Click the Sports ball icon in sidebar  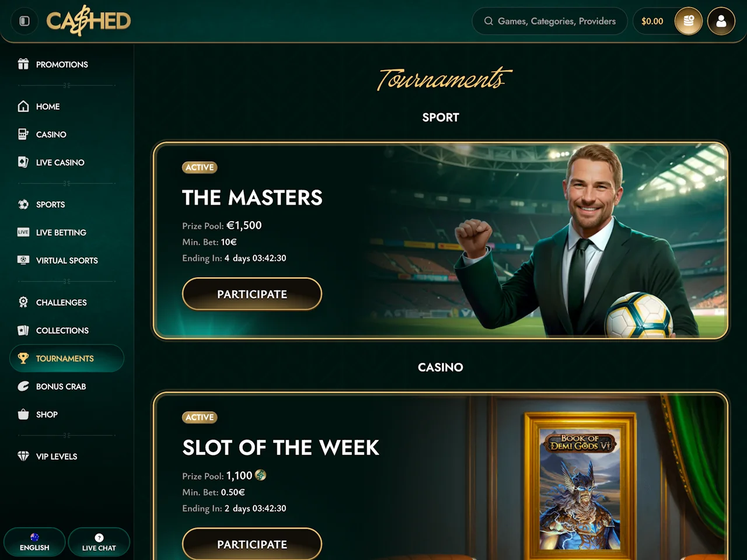click(x=23, y=204)
